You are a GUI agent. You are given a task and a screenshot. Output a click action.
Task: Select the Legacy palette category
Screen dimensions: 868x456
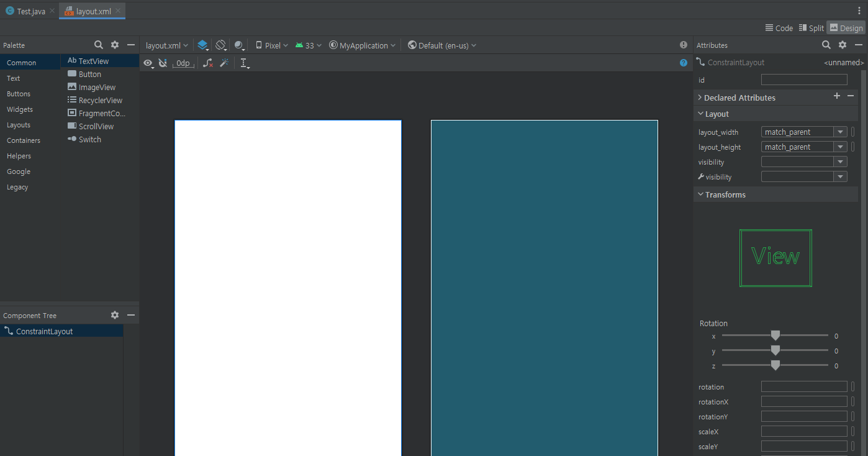coord(30,187)
